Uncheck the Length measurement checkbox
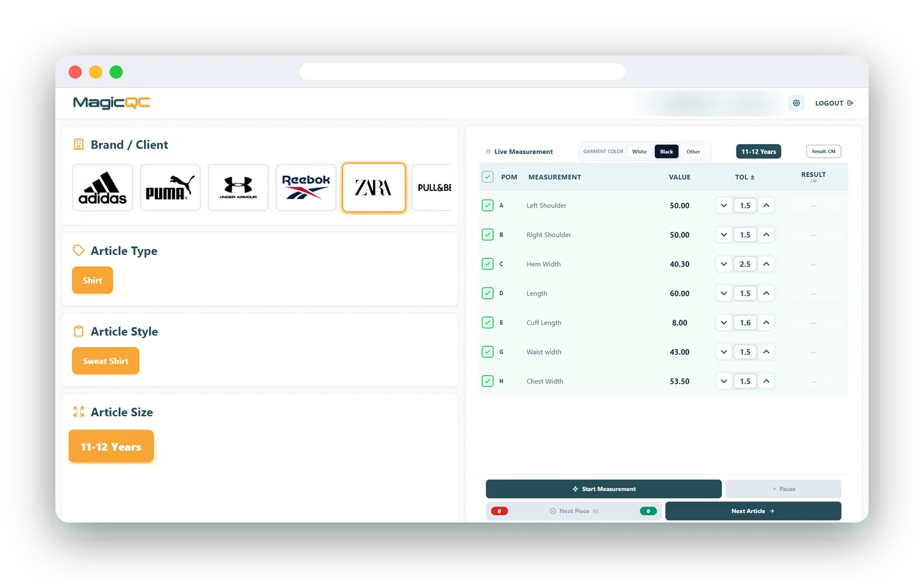The image size is (924, 578). pos(488,293)
